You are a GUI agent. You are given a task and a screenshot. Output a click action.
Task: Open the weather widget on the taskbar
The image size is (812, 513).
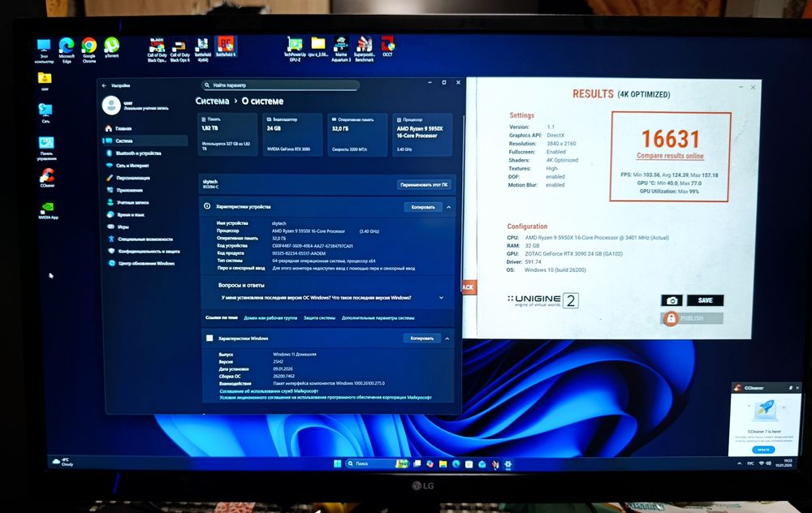[x=63, y=462]
